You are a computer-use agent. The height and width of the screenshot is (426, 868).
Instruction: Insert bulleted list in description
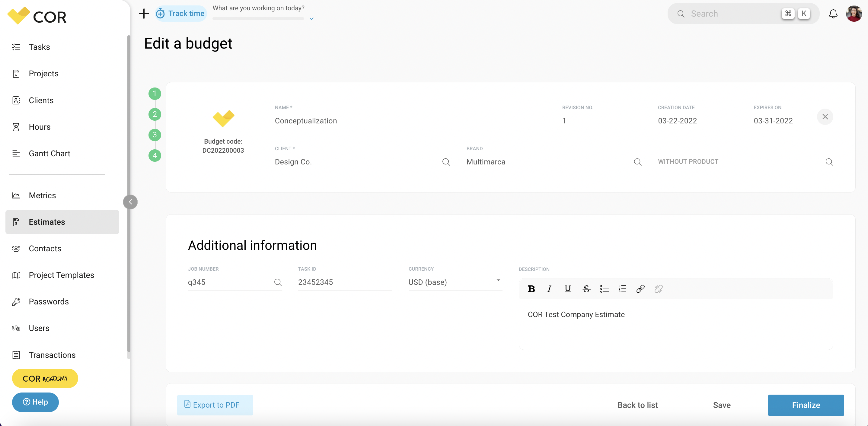[604, 289]
